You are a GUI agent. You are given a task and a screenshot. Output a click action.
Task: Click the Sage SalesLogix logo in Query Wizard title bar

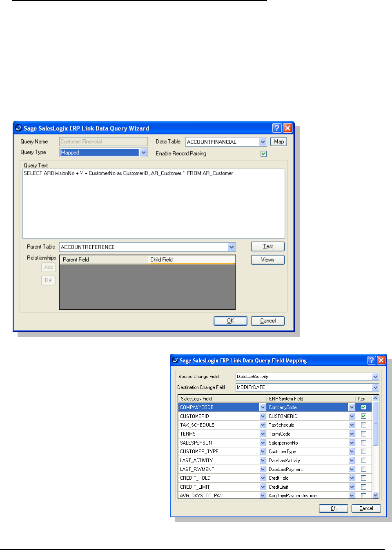tap(18, 128)
